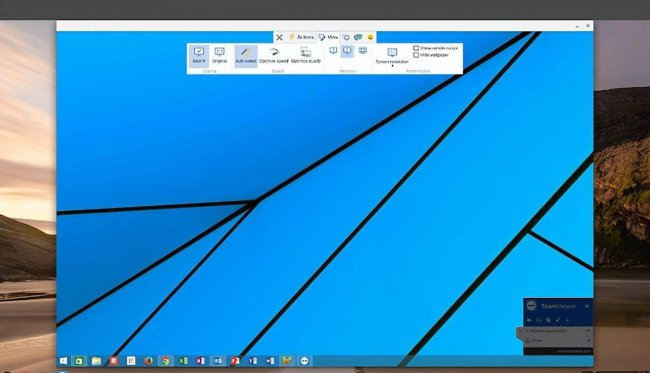
Task: Choose Optimize speed quality
Action: [x=274, y=56]
